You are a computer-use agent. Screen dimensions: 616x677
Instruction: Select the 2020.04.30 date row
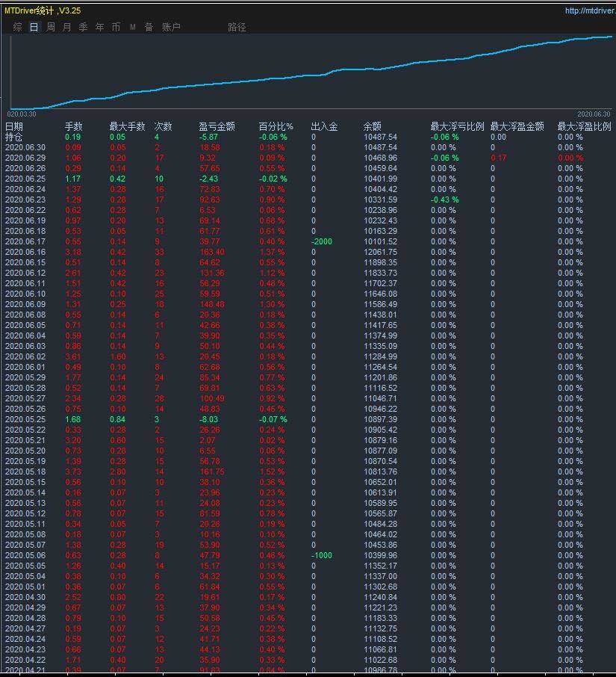pyautogui.click(x=25, y=597)
